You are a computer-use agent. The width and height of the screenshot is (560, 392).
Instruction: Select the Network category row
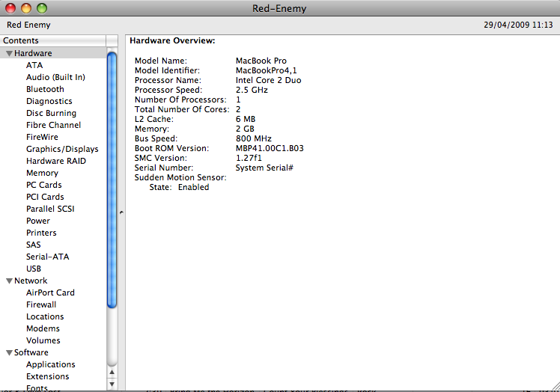tap(53, 281)
